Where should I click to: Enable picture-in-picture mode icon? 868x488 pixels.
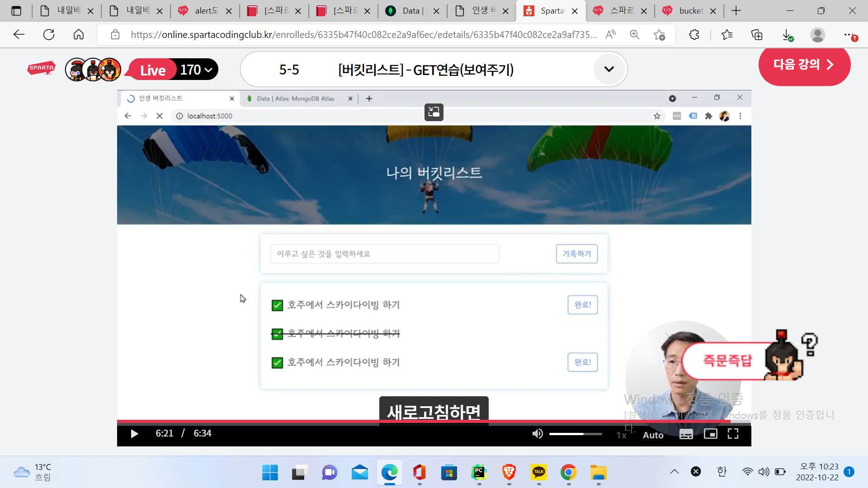pos(710,434)
